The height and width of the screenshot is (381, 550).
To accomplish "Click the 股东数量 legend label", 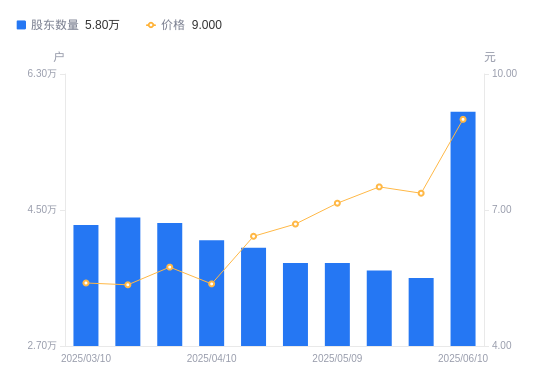I will [55, 25].
